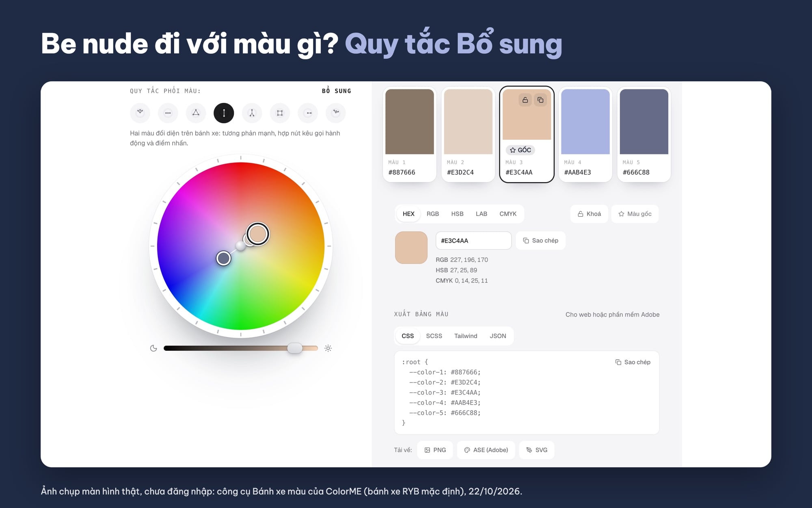Select the complementary vertical-line rule icon
This screenshot has width=812, height=508.
coord(224,113)
